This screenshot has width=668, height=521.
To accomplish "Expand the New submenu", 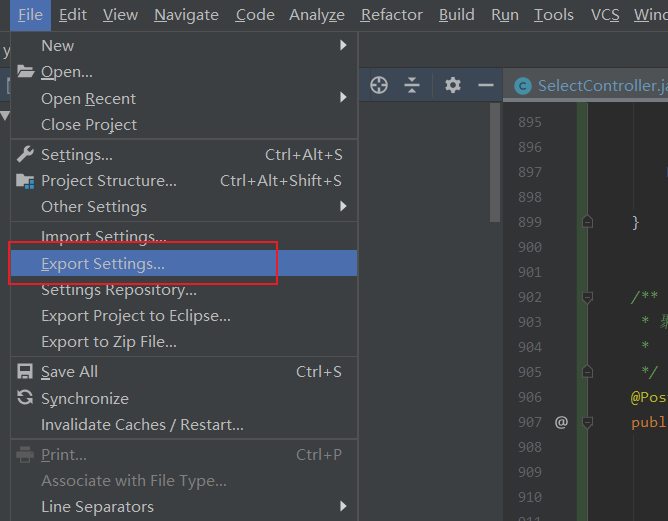I will tap(343, 45).
